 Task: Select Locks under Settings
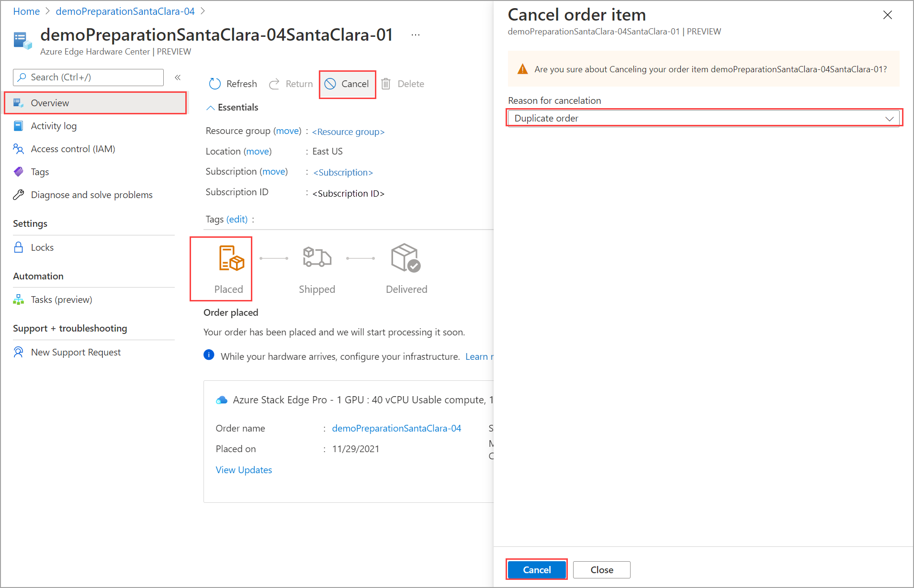[42, 247]
